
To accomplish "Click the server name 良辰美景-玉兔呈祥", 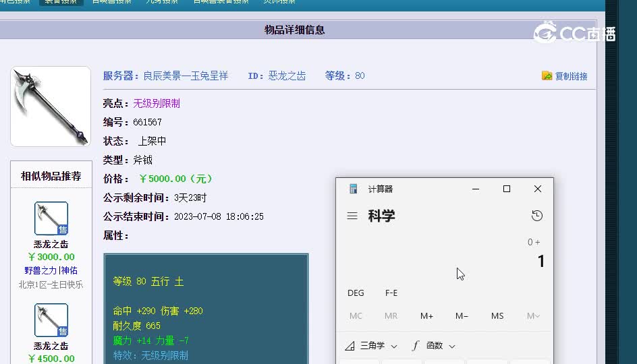I will click(x=186, y=76).
